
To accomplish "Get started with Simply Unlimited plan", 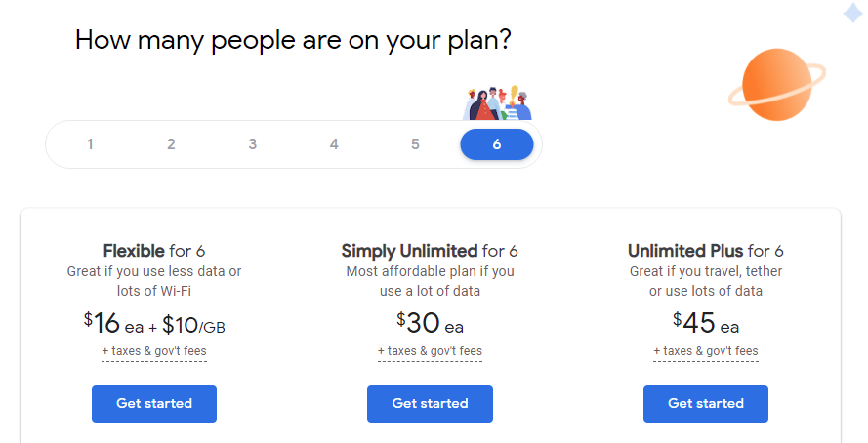I will pyautogui.click(x=430, y=404).
